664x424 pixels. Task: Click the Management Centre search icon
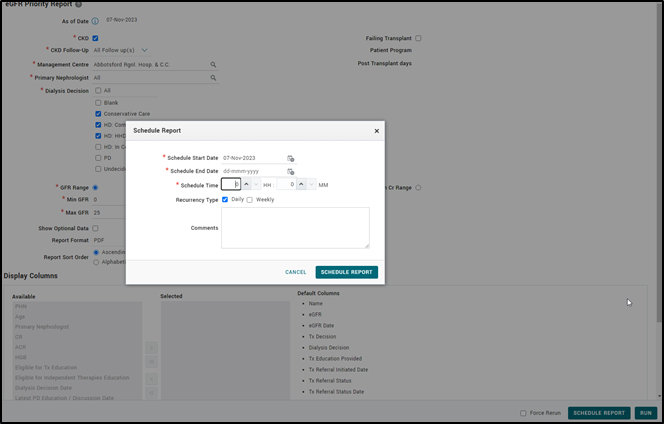coord(213,64)
